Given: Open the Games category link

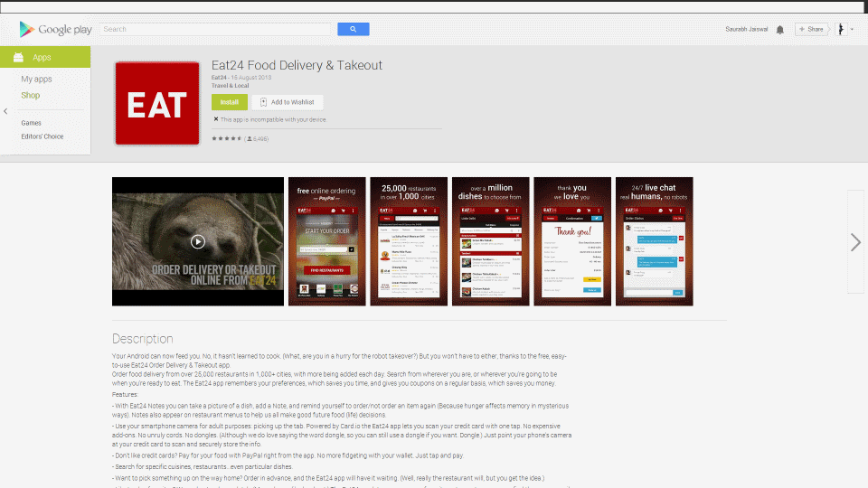Looking at the screenshot, I should coord(31,123).
